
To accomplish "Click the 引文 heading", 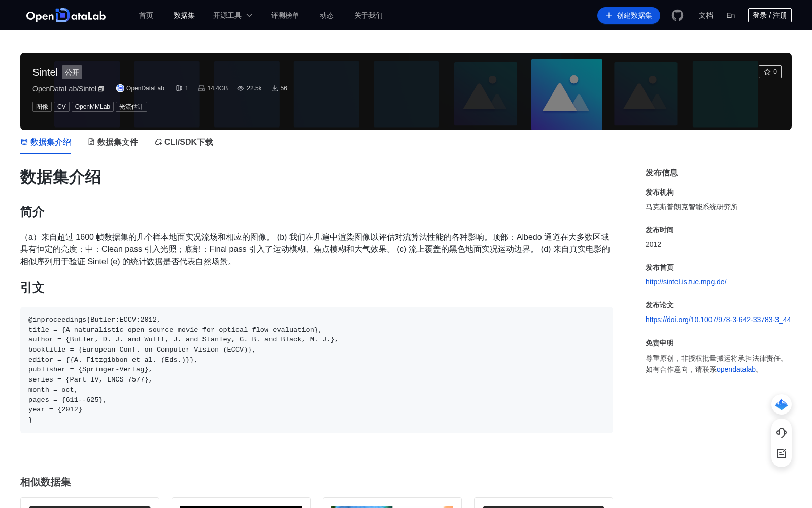I will pyautogui.click(x=32, y=288).
